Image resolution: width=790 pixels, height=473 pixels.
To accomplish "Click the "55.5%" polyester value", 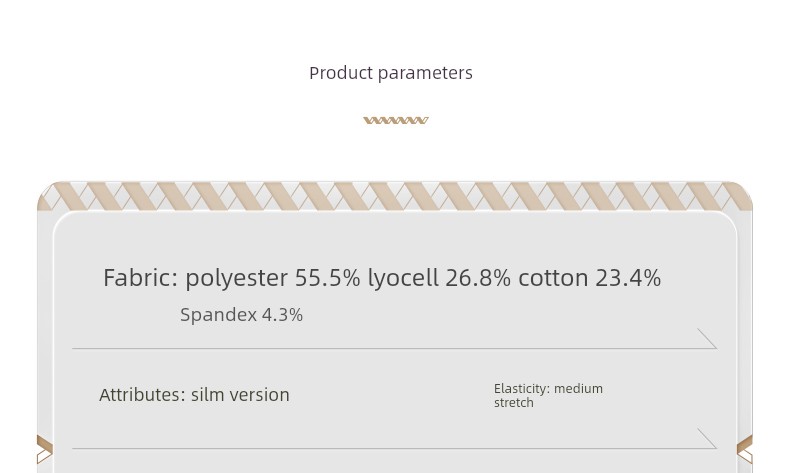I will (x=327, y=278).
